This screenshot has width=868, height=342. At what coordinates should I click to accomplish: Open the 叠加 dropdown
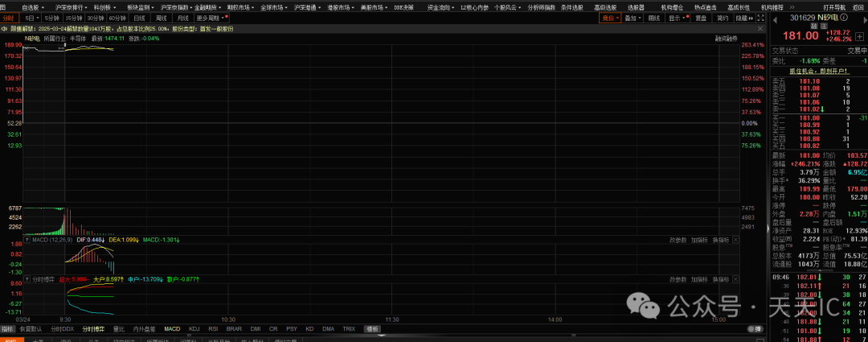tap(632, 19)
